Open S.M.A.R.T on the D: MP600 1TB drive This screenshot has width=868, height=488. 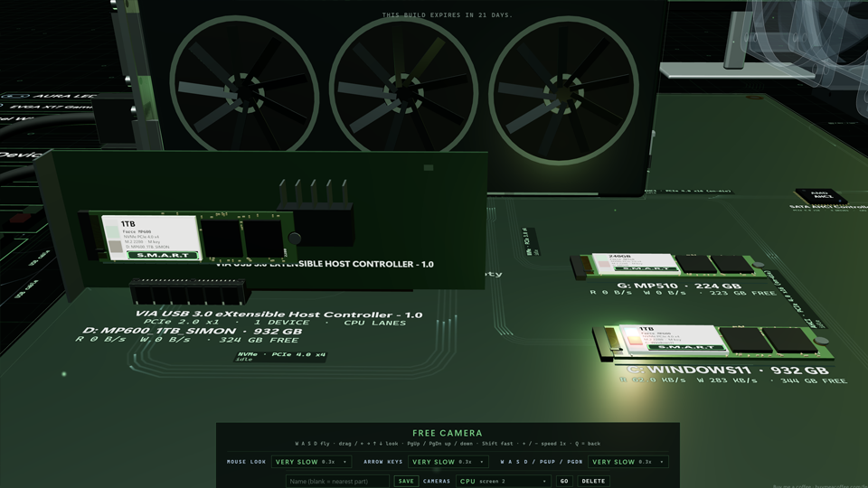[162, 255]
